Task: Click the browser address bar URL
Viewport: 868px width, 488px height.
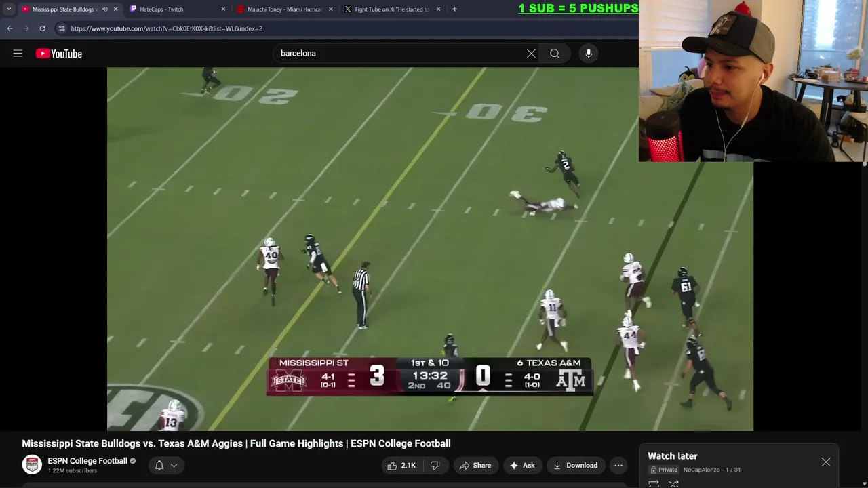Action: 166,28
